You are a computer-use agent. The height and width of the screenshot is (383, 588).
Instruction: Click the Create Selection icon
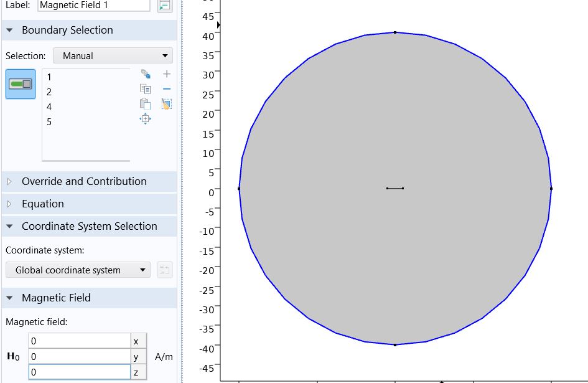(x=146, y=74)
